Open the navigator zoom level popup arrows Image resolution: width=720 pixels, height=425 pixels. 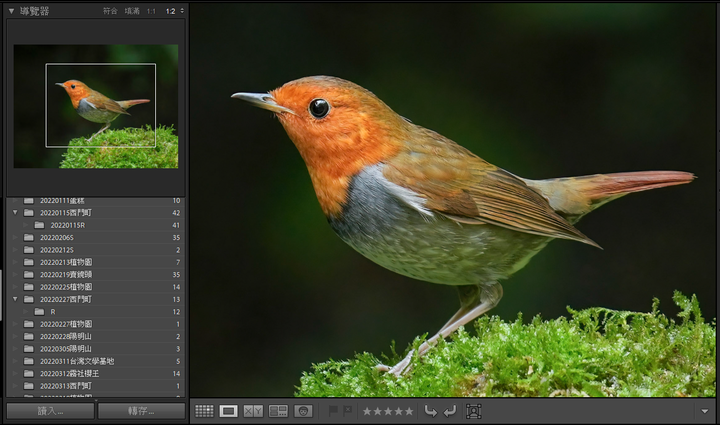[x=182, y=11]
